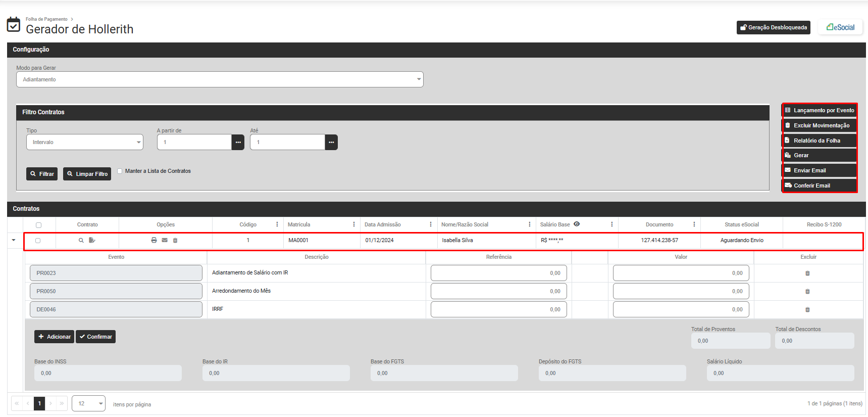This screenshot has height=417, width=868.
Task: Open Nome/Razão Social column options menu
Action: [x=530, y=224]
